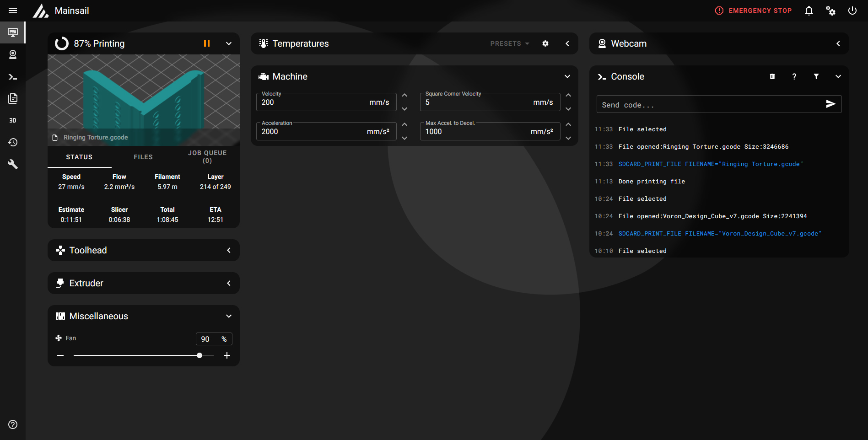Image resolution: width=868 pixels, height=440 pixels.
Task: Open the Dashboard sidebar page
Action: click(13, 32)
